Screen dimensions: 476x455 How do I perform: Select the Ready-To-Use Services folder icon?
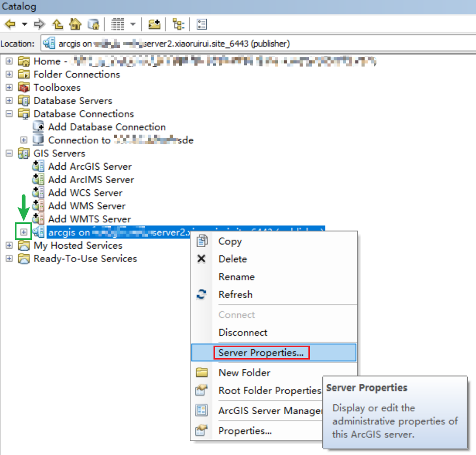[x=24, y=258]
